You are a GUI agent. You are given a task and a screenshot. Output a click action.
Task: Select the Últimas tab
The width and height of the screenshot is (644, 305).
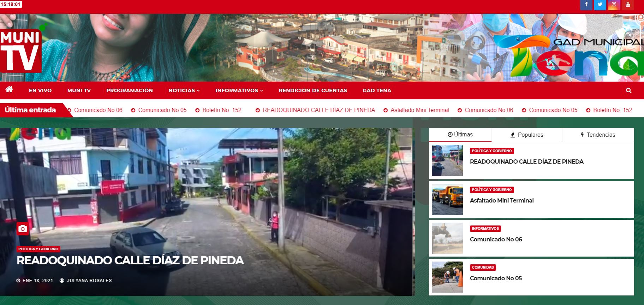460,135
